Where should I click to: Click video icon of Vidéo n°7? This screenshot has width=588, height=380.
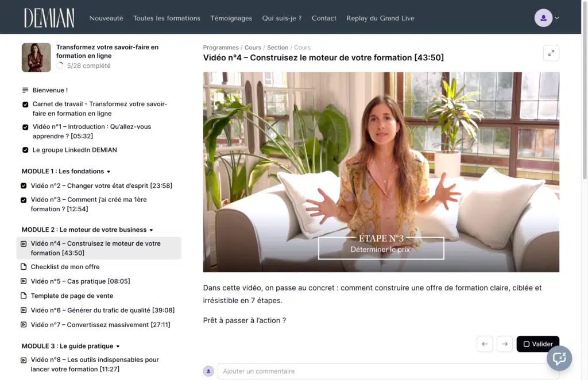pos(24,324)
